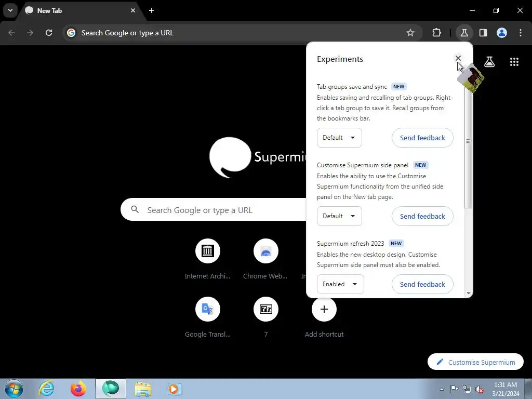
Task: Open the Supermium refresh 2023 dropdown
Action: [340, 284]
